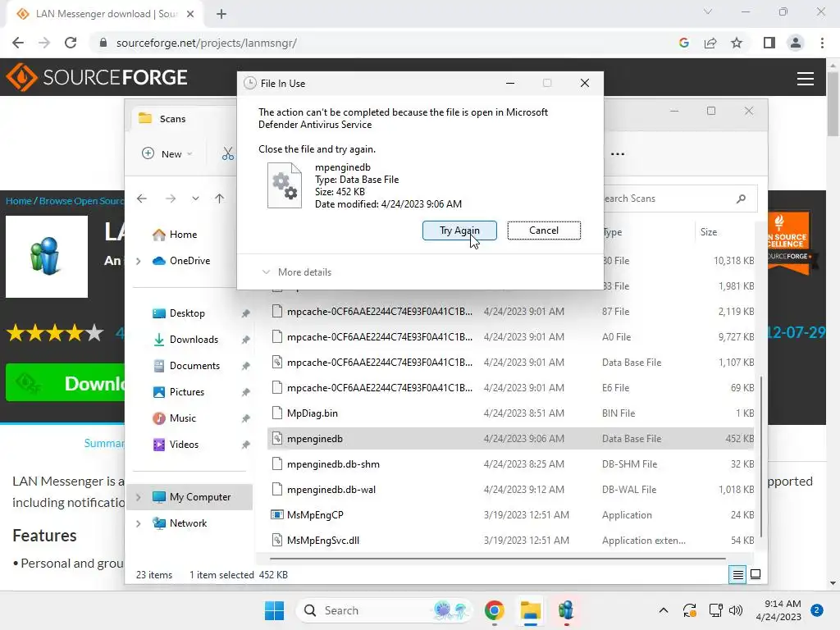840x630 pixels.
Task: Open See more options in Explorer toolbar
Action: pos(617,154)
